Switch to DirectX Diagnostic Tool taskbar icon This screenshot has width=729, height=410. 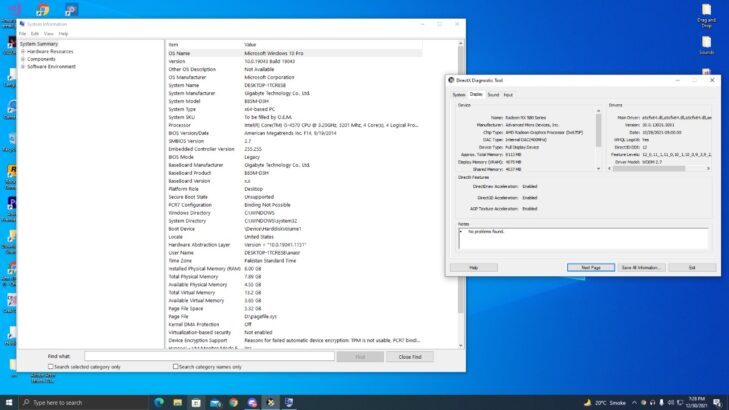pos(271,403)
